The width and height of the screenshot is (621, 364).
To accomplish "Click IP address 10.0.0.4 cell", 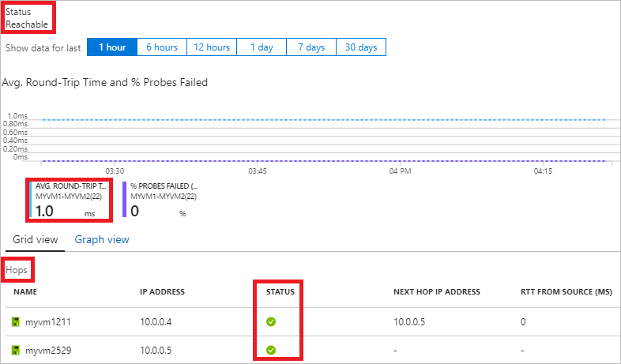I will pyautogui.click(x=156, y=322).
